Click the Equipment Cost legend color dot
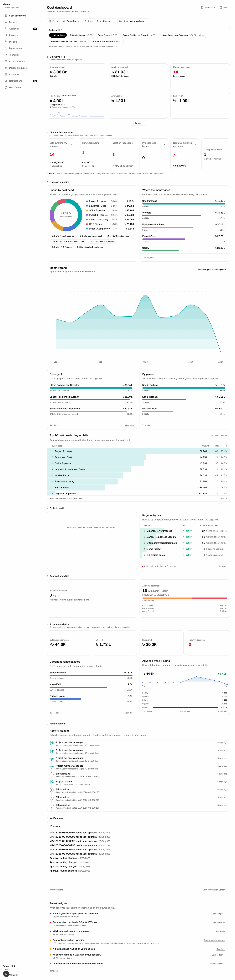Screen dimensions: 235x980 (x=87, y=206)
